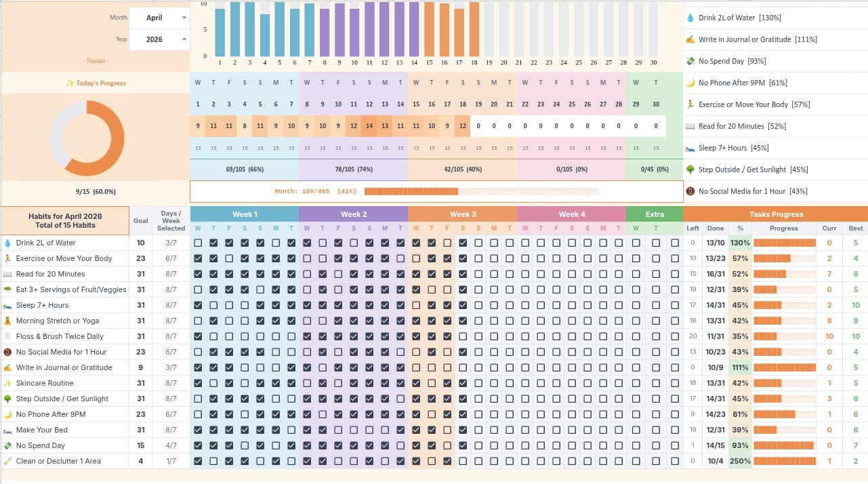The width and height of the screenshot is (868, 484).
Task: Uncheck a completed Week 2 box for Make Your Bed
Action: (x=307, y=430)
